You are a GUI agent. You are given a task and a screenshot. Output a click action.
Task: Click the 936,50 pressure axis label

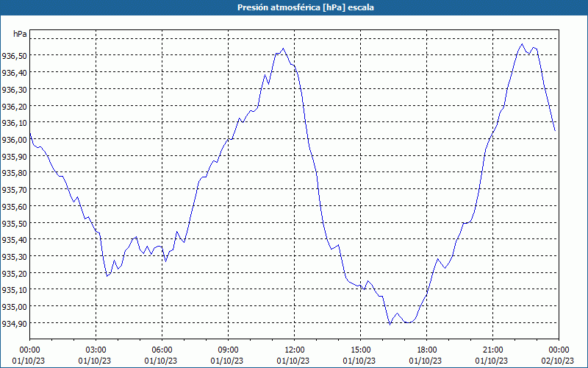coord(14,56)
